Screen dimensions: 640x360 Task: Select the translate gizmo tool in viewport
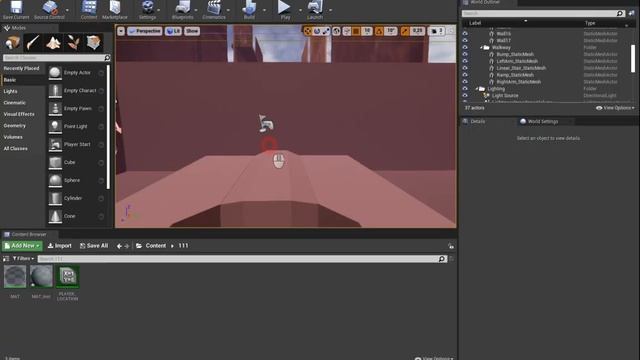[x=307, y=31]
